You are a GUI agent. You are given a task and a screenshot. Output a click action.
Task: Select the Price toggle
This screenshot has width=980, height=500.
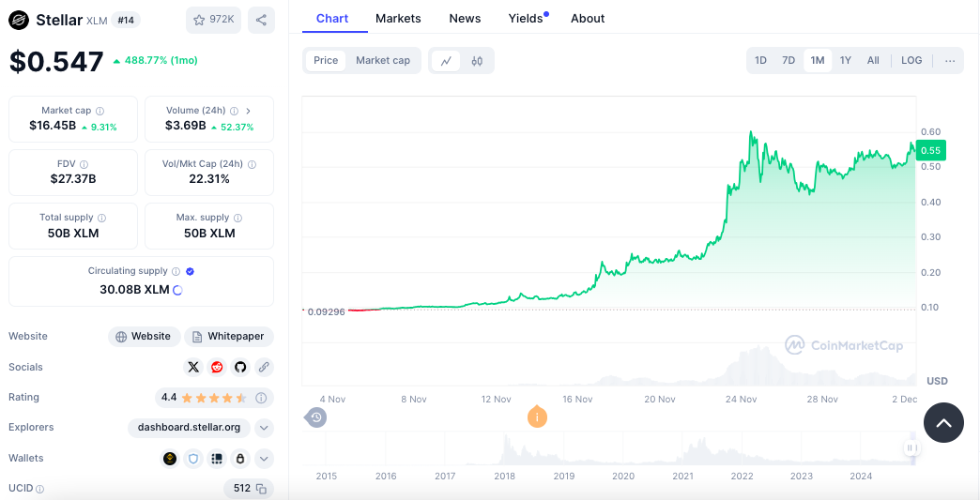pos(326,61)
